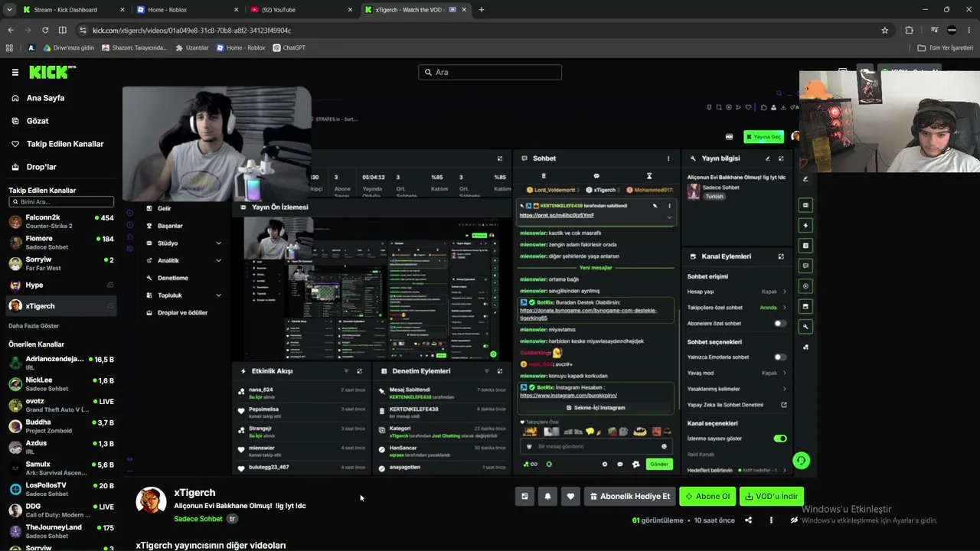
Task: Open xTigerch's avatar below the video
Action: [x=151, y=500]
